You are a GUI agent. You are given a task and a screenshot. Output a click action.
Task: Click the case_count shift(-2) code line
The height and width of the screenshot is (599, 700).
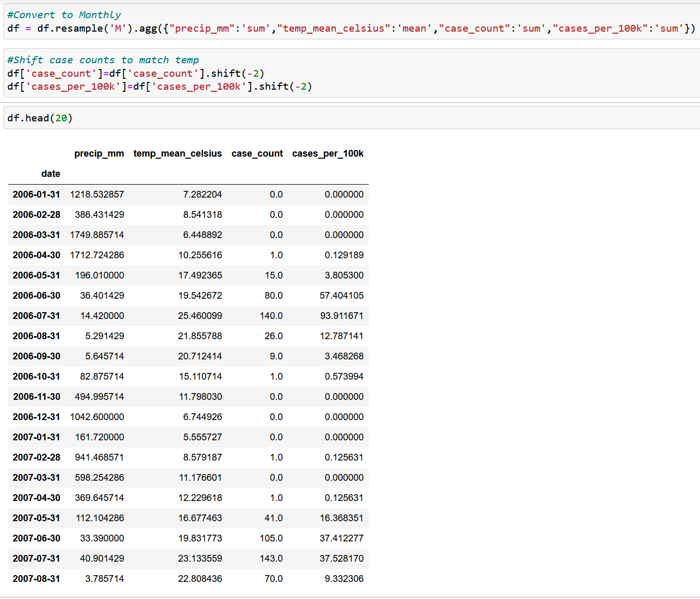[136, 74]
